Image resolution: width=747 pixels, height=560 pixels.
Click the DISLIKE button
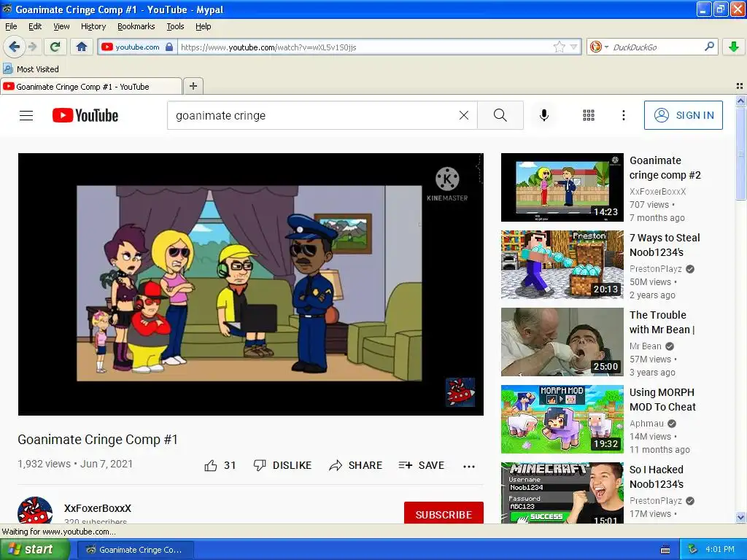coord(282,465)
